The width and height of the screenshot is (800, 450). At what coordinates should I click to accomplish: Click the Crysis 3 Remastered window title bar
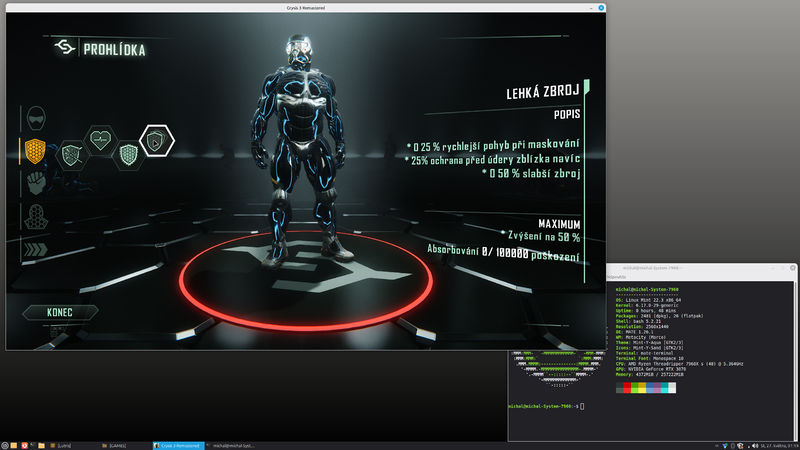coord(305,8)
